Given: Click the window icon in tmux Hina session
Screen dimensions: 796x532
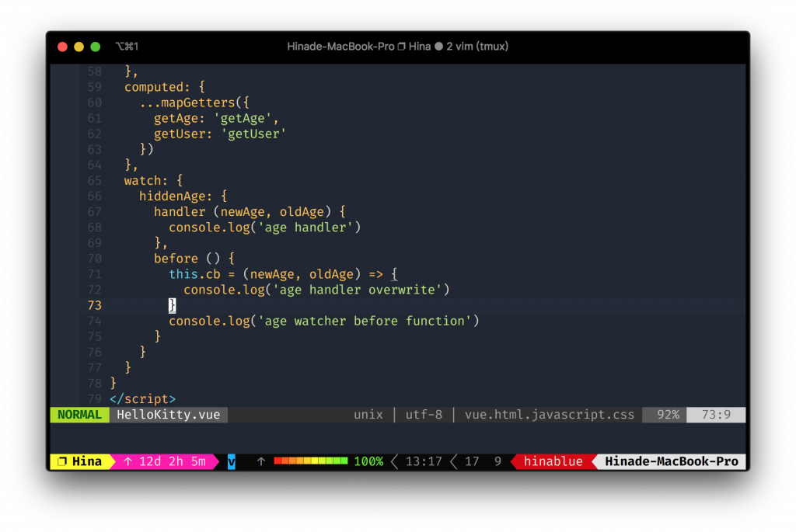Looking at the screenshot, I should click(x=62, y=461).
